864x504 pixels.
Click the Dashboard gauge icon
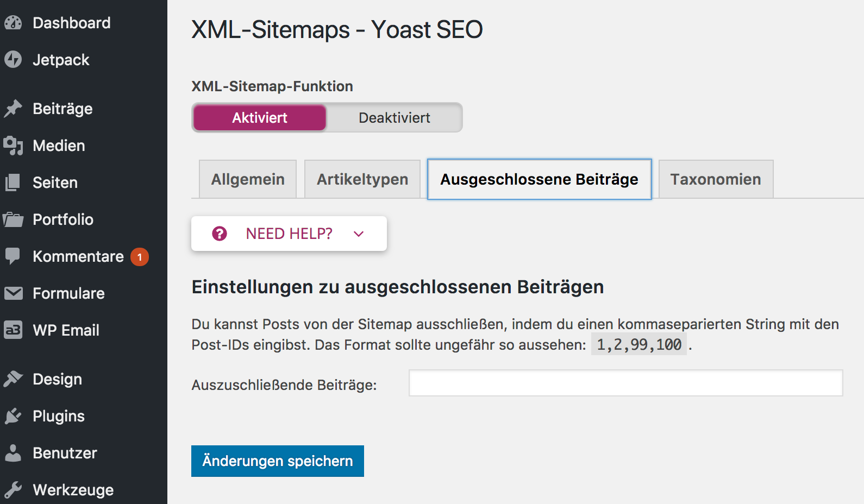(x=13, y=23)
